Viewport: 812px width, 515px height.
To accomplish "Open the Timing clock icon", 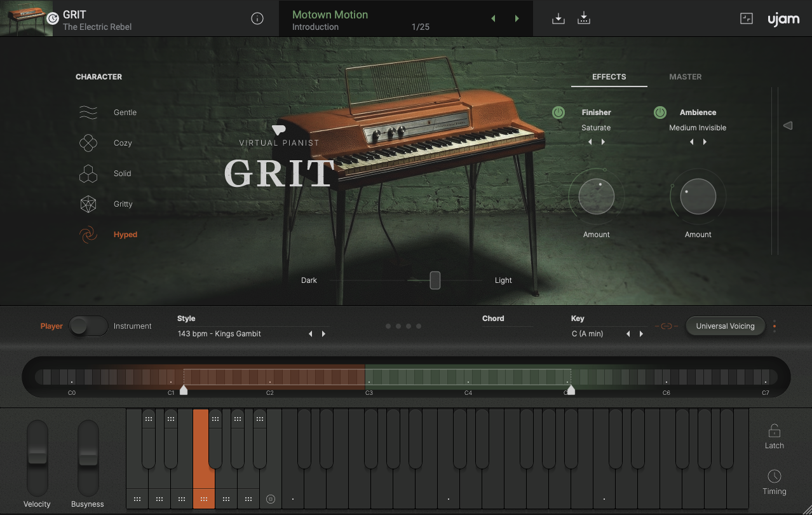I will pos(775,476).
